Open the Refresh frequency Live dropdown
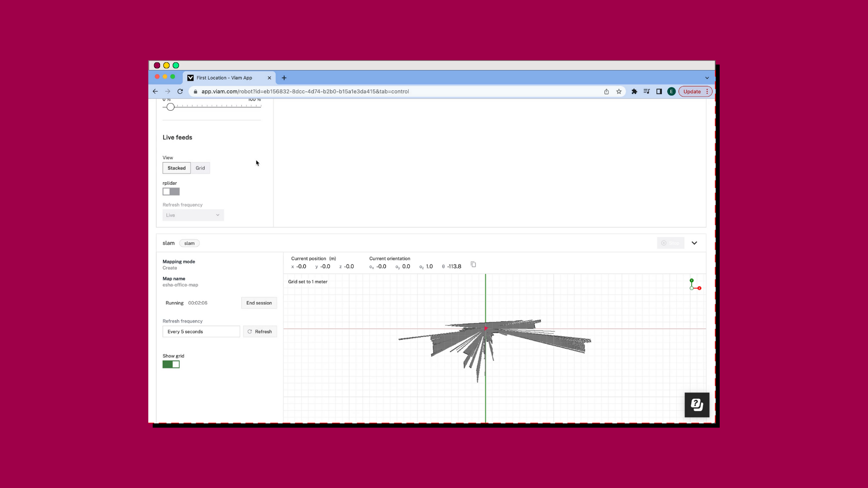The height and width of the screenshot is (488, 868). (x=193, y=215)
